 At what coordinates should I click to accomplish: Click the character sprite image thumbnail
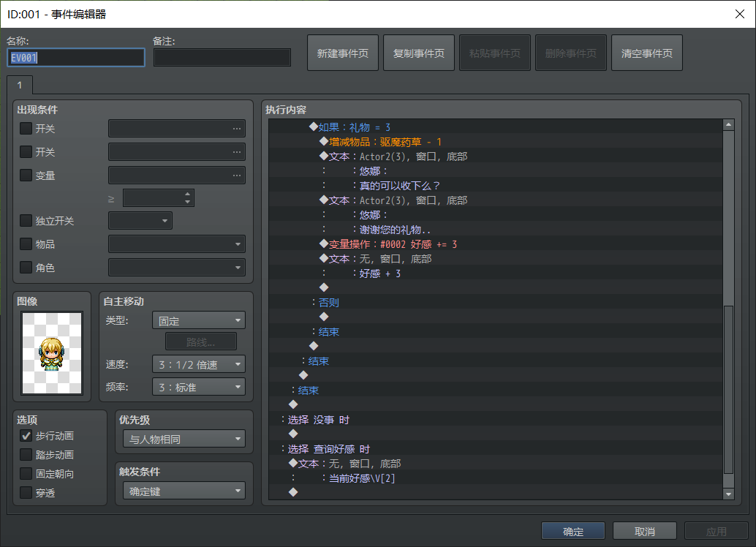pyautogui.click(x=52, y=352)
